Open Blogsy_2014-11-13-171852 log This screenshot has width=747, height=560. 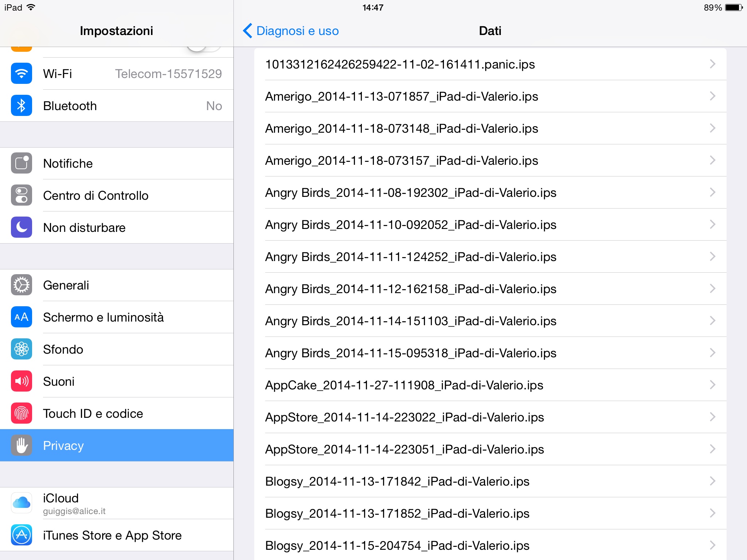[x=490, y=513]
